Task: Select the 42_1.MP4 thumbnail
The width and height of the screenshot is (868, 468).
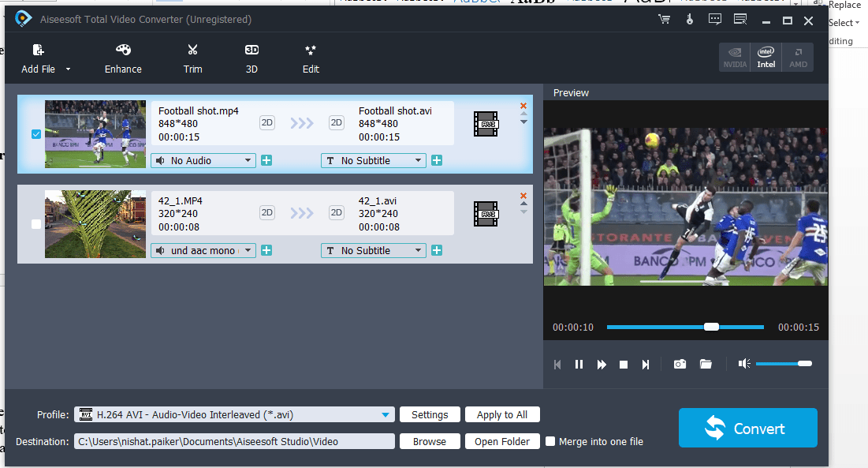Action: (95, 224)
